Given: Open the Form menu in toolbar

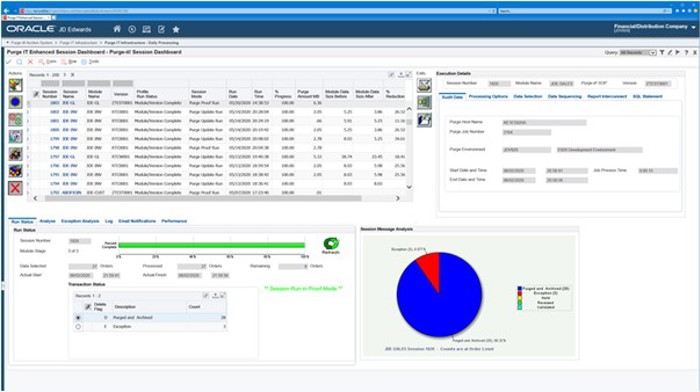Looking at the screenshot, I should [48, 62].
